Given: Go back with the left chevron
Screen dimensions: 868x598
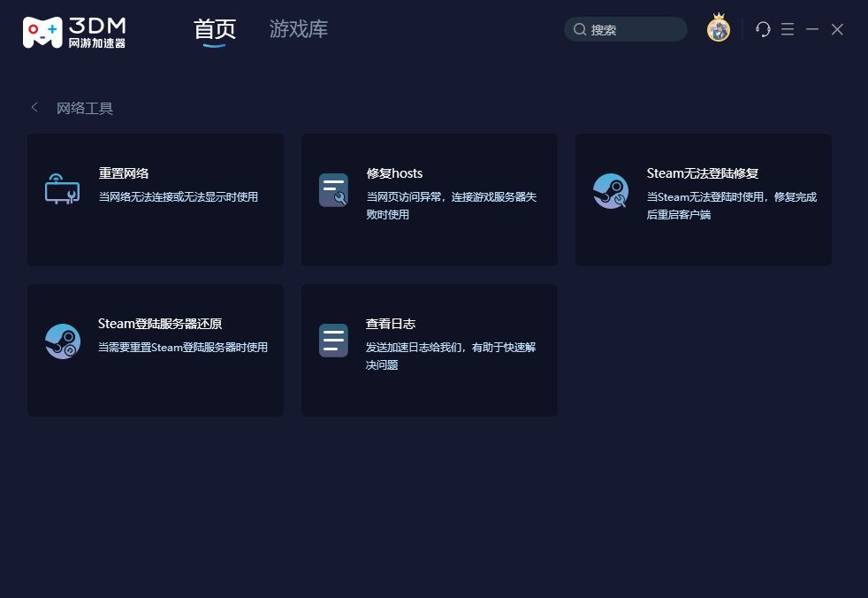Looking at the screenshot, I should [x=34, y=107].
